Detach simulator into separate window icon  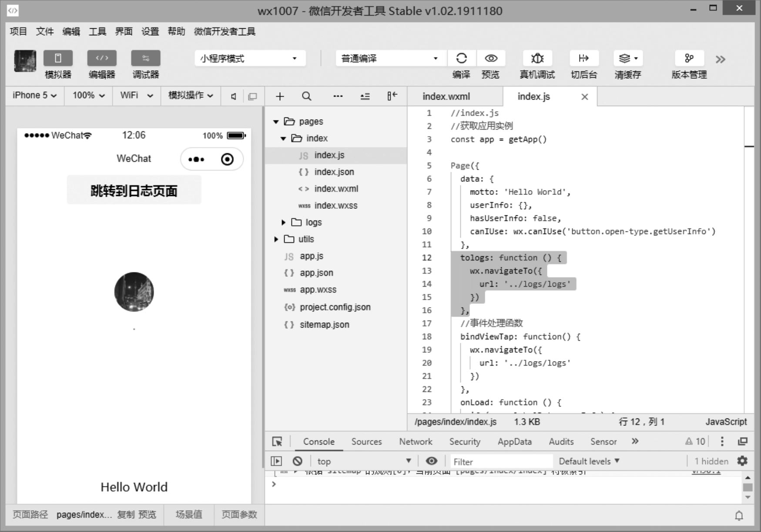(252, 96)
